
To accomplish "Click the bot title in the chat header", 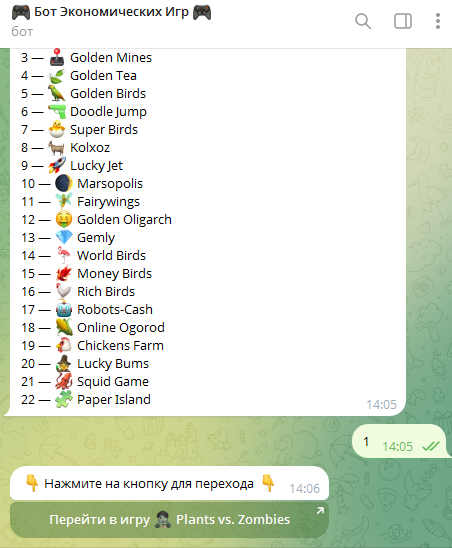I will (111, 13).
